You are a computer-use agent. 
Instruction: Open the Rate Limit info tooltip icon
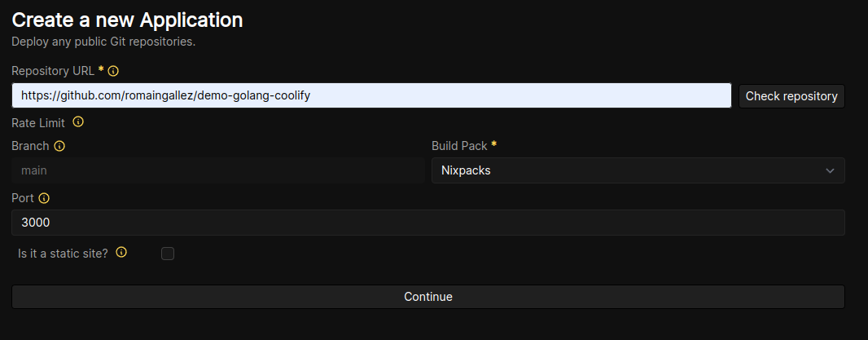[x=78, y=122]
